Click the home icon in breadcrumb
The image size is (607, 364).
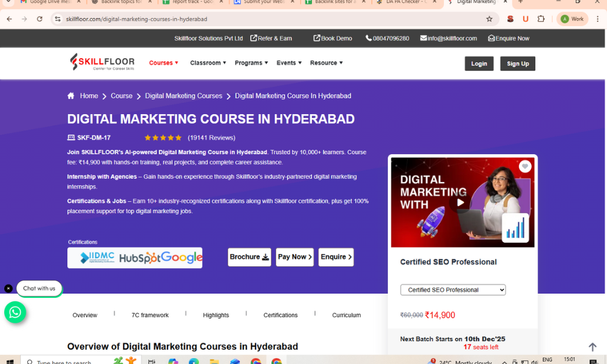[x=71, y=96]
